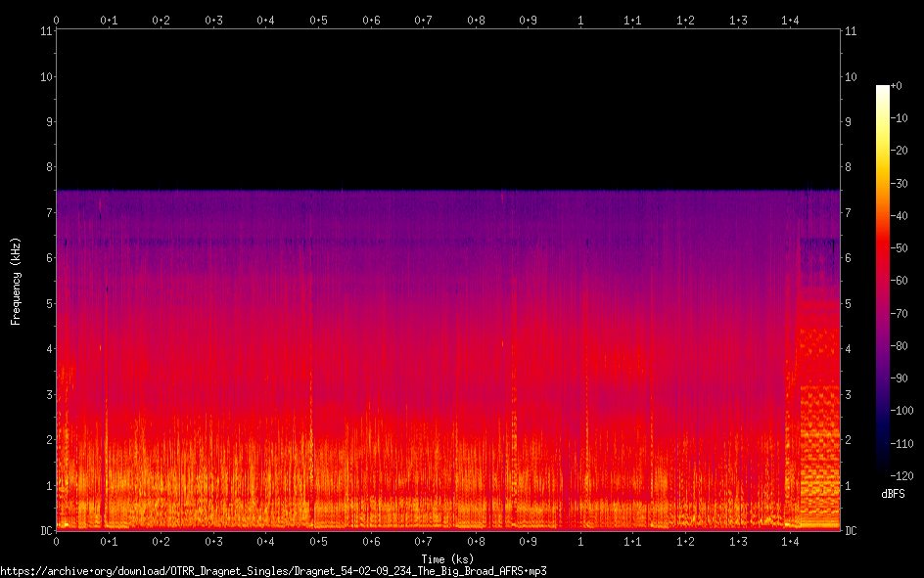Click the 11 label on left frequency axis
This screenshot has height=578, width=924.
point(45,31)
